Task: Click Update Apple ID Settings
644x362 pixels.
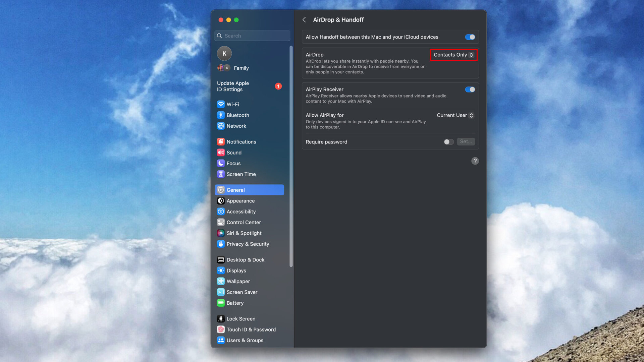Action: coord(233,86)
